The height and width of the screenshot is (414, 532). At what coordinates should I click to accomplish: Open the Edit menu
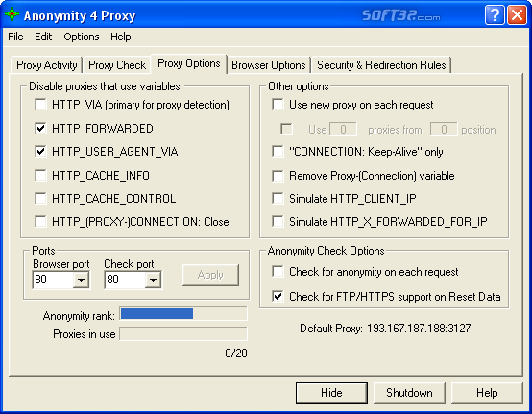click(43, 37)
